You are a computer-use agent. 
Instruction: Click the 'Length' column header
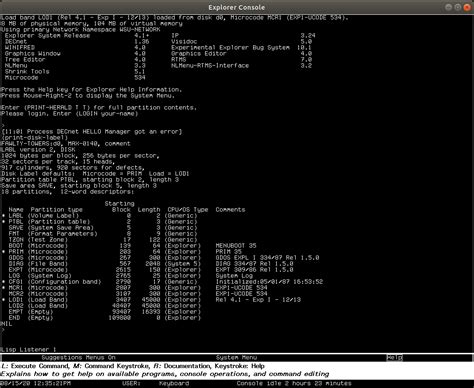149,210
